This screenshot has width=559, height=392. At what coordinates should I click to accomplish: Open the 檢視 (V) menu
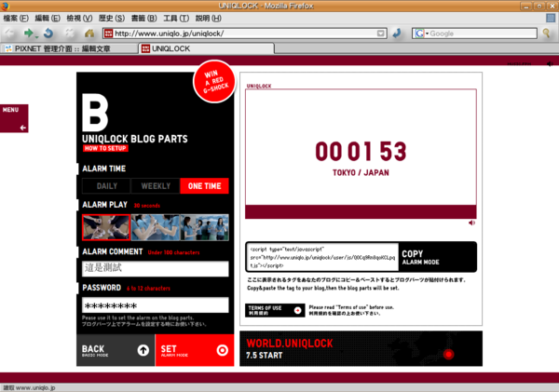[x=79, y=19]
